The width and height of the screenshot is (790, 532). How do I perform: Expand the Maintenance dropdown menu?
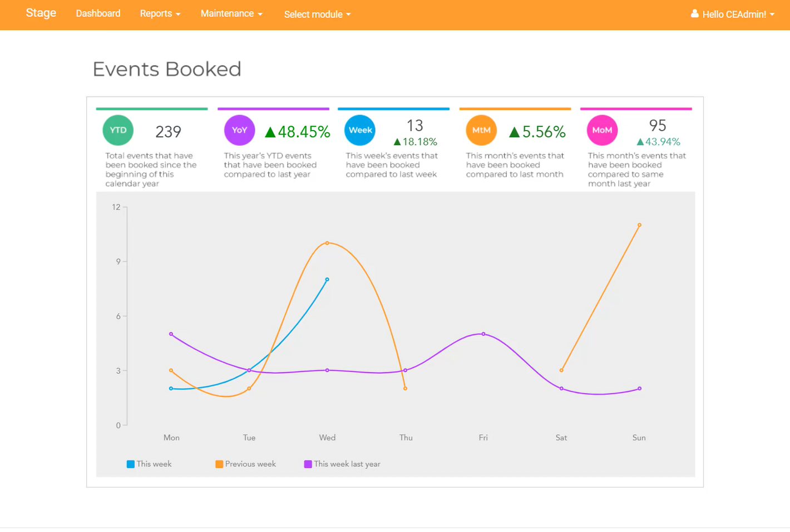tap(231, 14)
